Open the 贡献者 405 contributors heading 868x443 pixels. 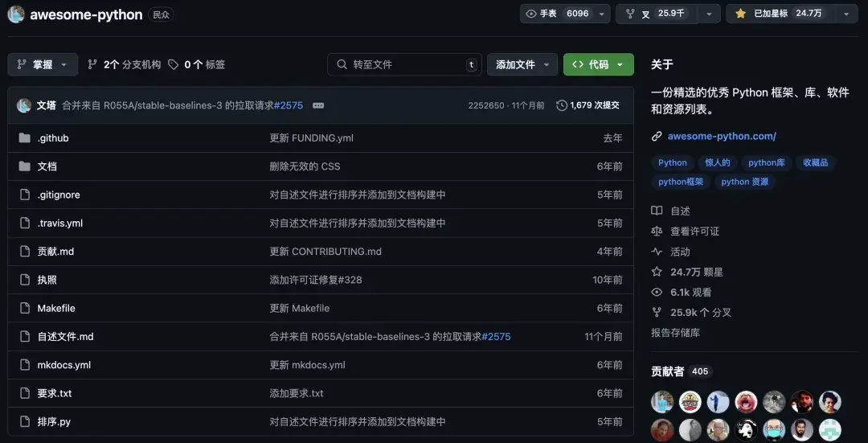(x=682, y=371)
